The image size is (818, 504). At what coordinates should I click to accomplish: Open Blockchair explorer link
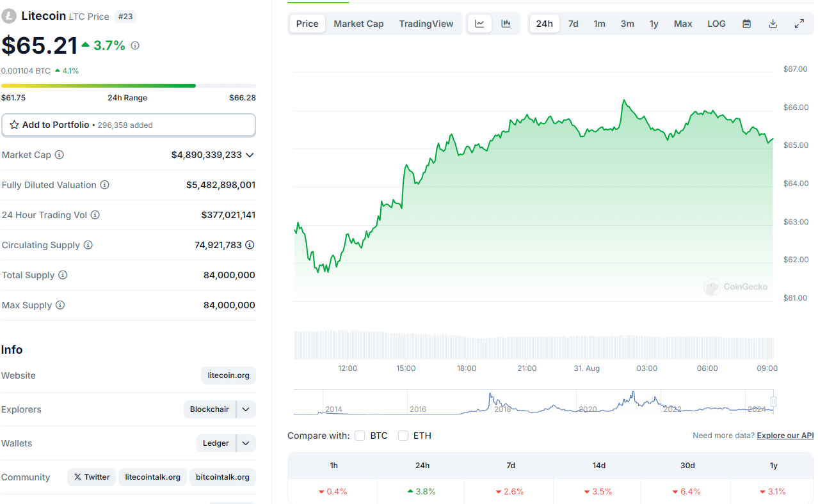click(x=209, y=409)
